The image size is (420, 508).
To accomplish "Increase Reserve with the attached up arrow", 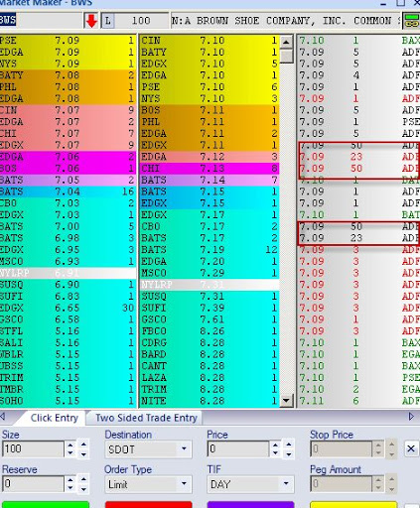I will point(70,480).
